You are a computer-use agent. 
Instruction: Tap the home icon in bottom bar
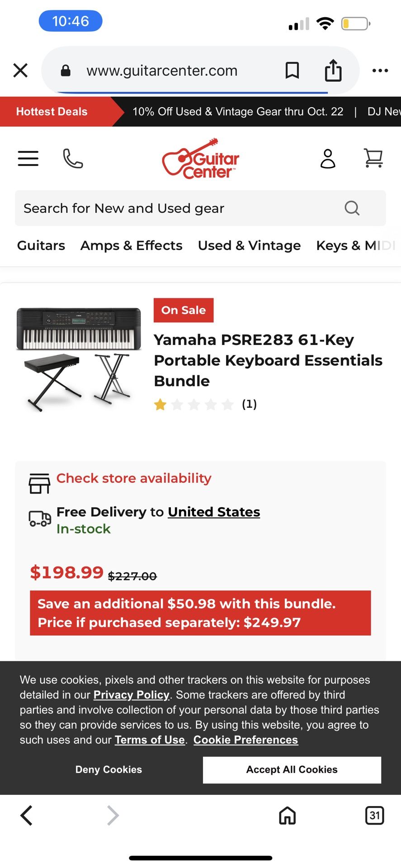click(x=287, y=816)
